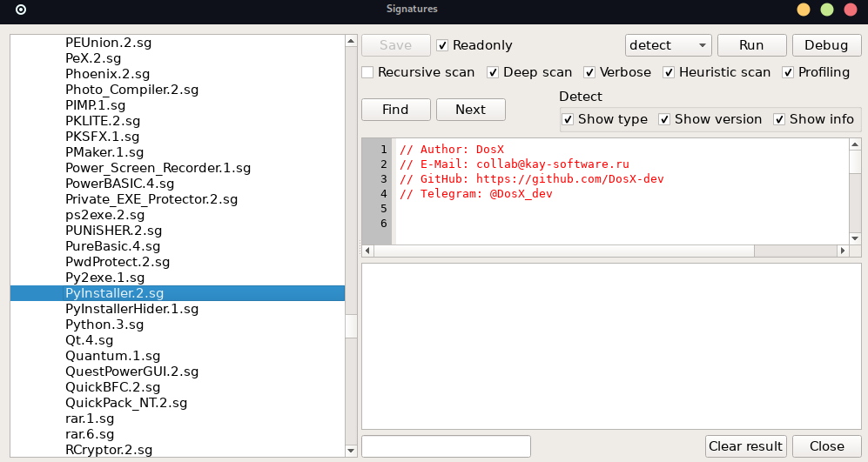Click file list scrollbar down arrow
Viewport: 868px width, 462px height.
(351, 451)
